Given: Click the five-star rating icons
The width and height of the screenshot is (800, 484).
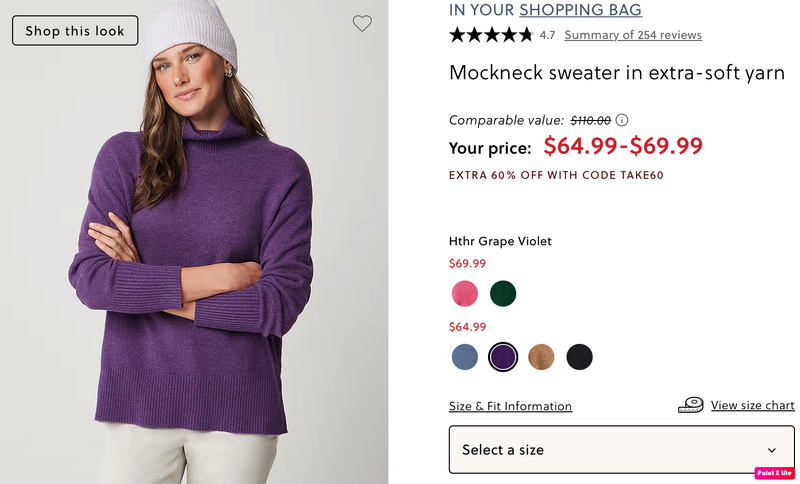Looking at the screenshot, I should point(491,35).
